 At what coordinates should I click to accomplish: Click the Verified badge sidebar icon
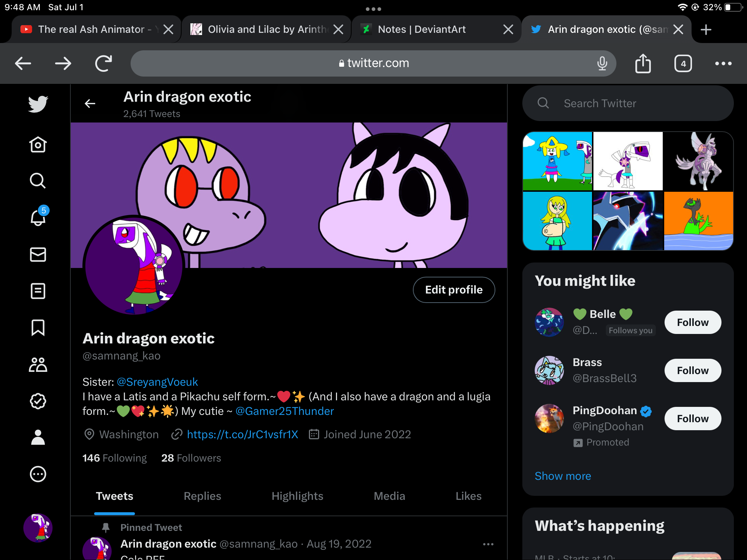pyautogui.click(x=38, y=401)
